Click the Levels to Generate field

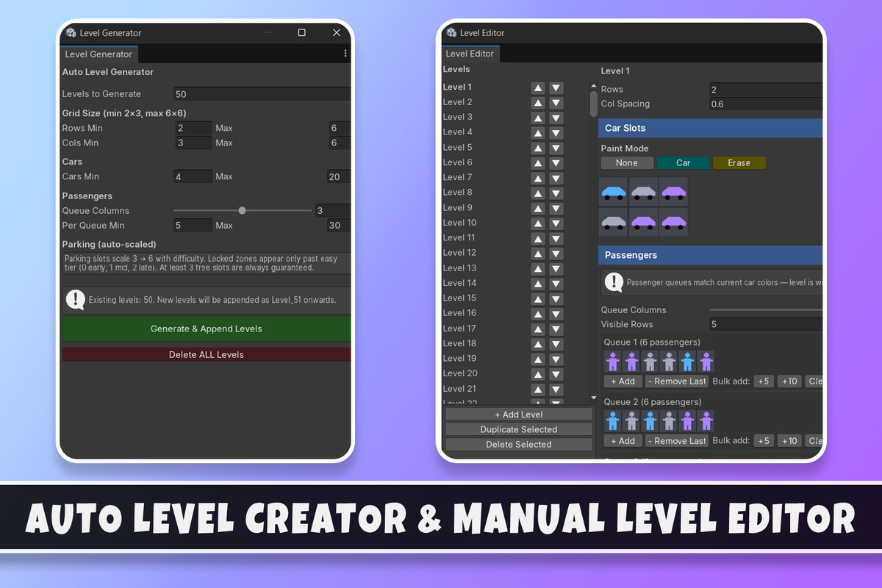pyautogui.click(x=262, y=94)
